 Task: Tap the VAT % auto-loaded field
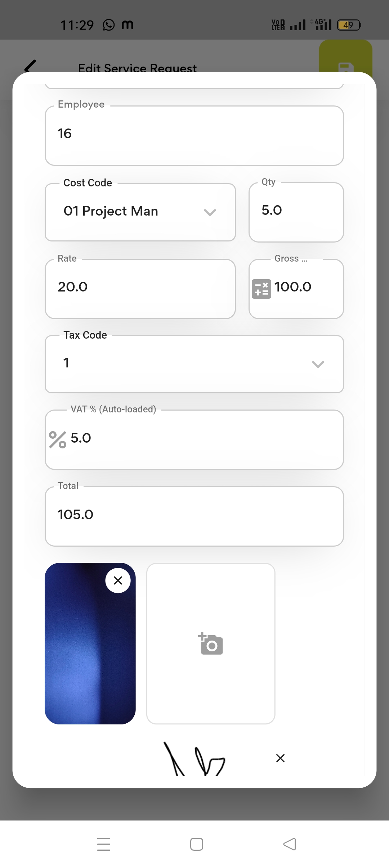point(205,439)
